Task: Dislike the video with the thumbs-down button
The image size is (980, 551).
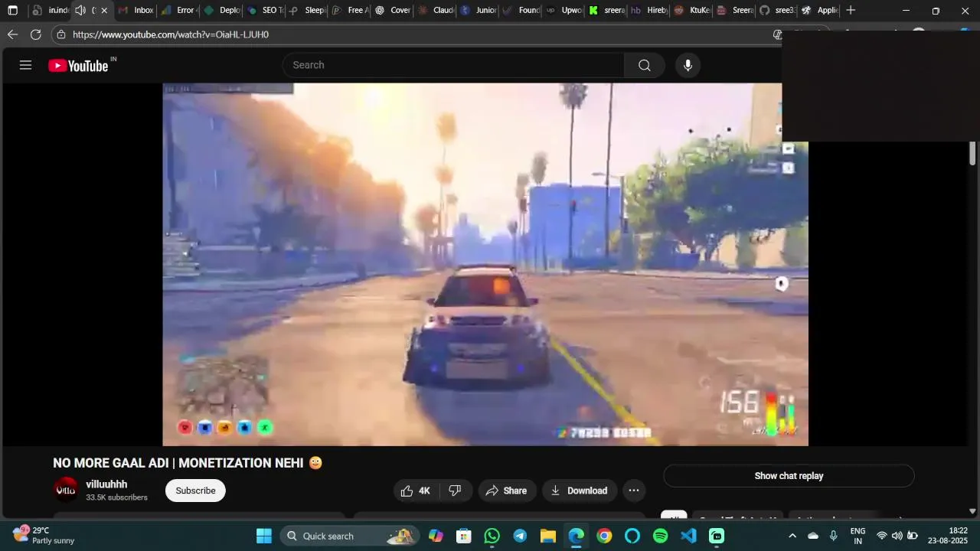Action: coord(455,491)
